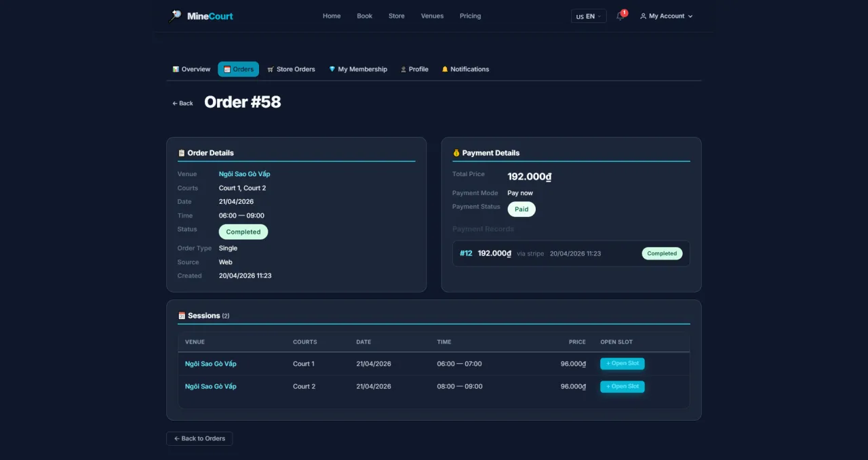The height and width of the screenshot is (460, 868).
Task: Click the Back to Orders button
Action: [199, 439]
